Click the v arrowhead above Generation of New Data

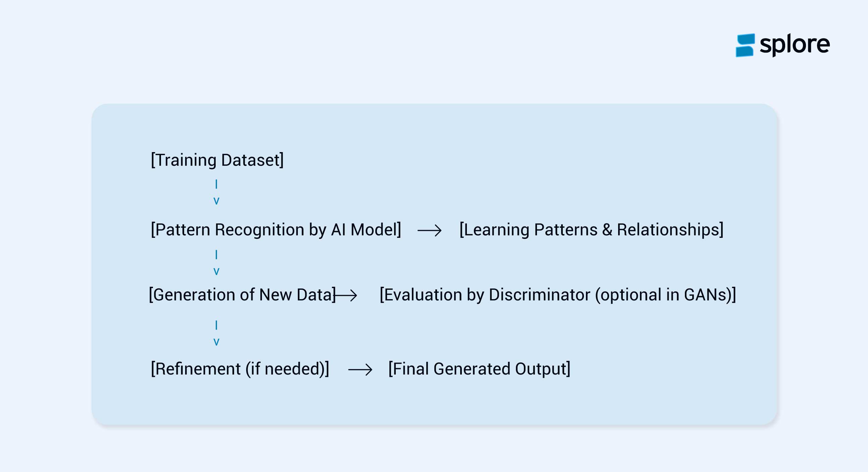(216, 271)
